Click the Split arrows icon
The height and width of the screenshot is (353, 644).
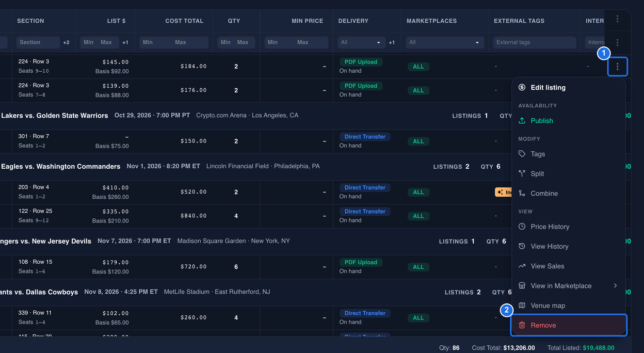tap(522, 173)
